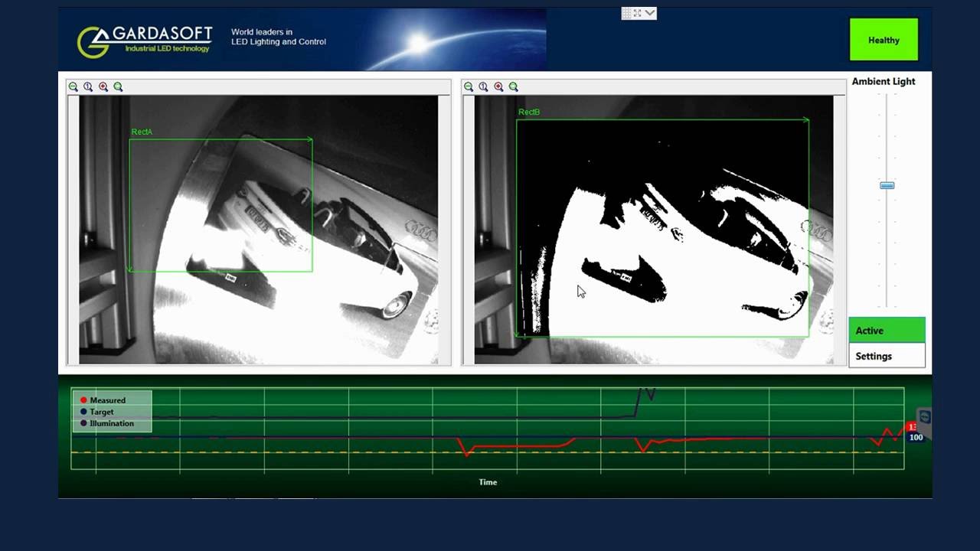Expand the top toolbar chevron
The width and height of the screenshot is (980, 551).
pyautogui.click(x=650, y=13)
